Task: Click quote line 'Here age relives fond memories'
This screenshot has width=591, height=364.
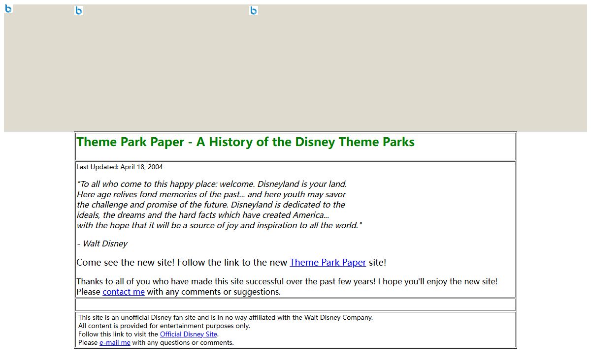Action: (x=211, y=194)
